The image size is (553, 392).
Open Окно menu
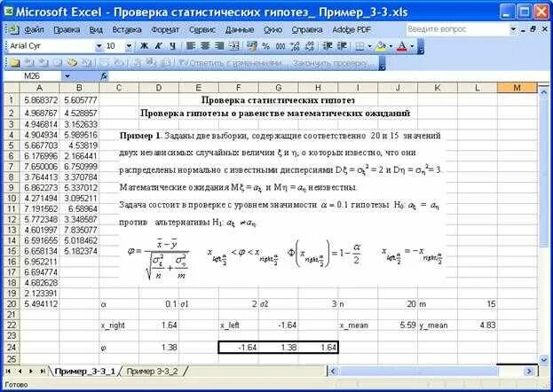tap(273, 29)
